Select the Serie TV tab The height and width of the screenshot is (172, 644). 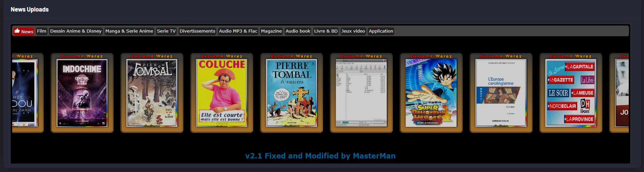[166, 31]
